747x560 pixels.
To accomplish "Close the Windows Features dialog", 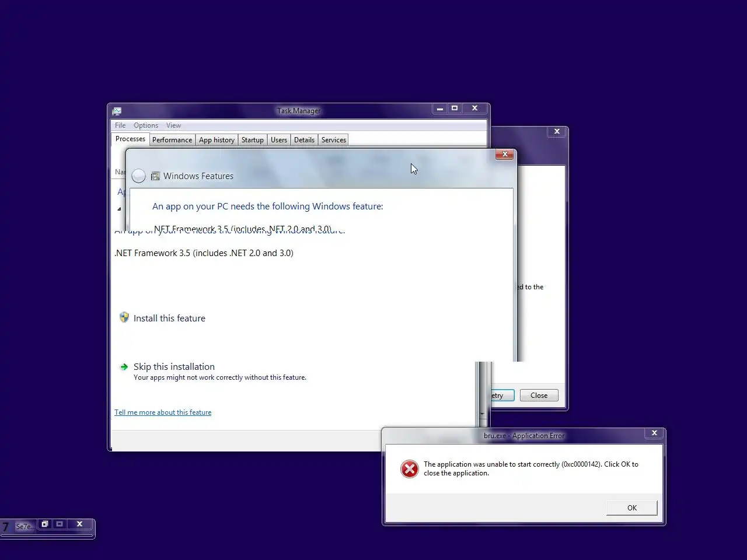I will click(505, 154).
